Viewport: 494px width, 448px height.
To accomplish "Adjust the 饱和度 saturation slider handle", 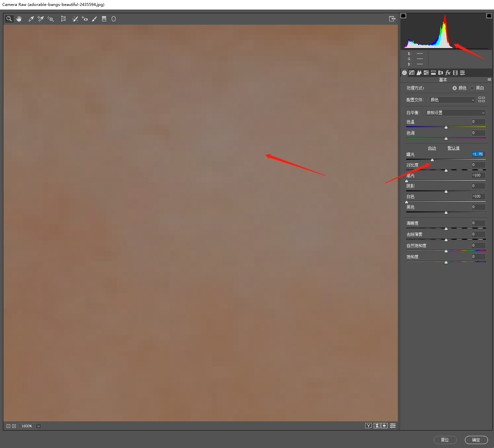I will pyautogui.click(x=446, y=262).
